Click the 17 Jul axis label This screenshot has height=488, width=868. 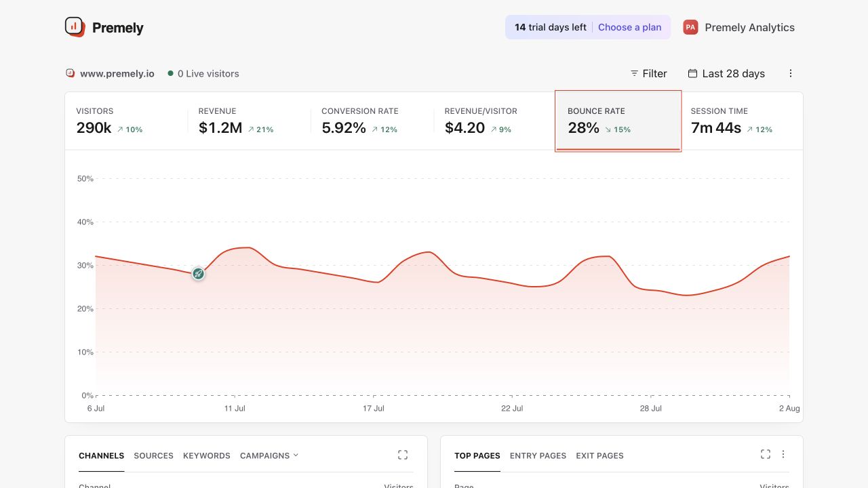coord(374,408)
